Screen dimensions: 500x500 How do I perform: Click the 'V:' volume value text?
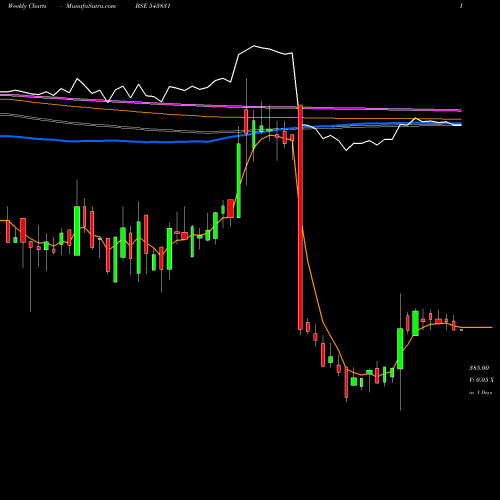coord(481,380)
